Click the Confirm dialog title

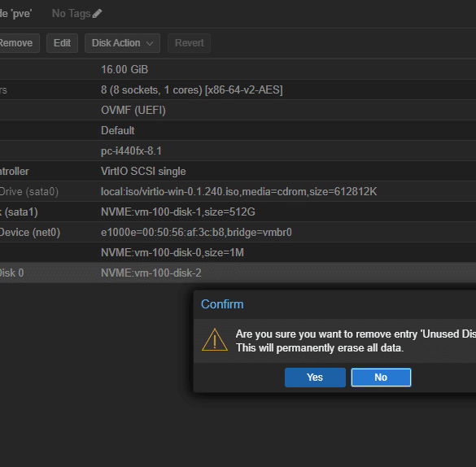tap(222, 304)
